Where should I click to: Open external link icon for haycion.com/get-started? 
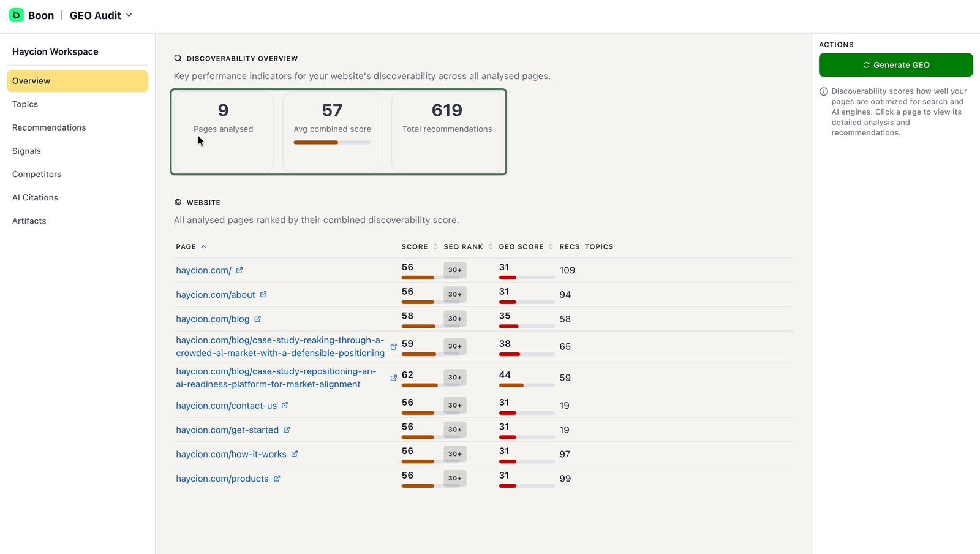pyautogui.click(x=287, y=430)
